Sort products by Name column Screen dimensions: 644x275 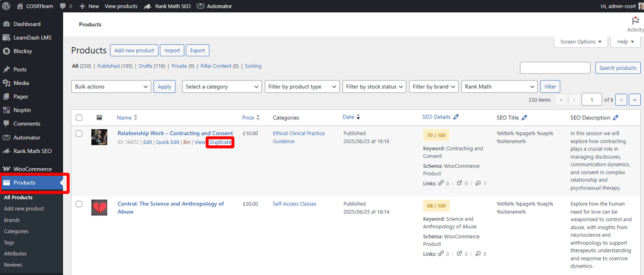pos(127,117)
